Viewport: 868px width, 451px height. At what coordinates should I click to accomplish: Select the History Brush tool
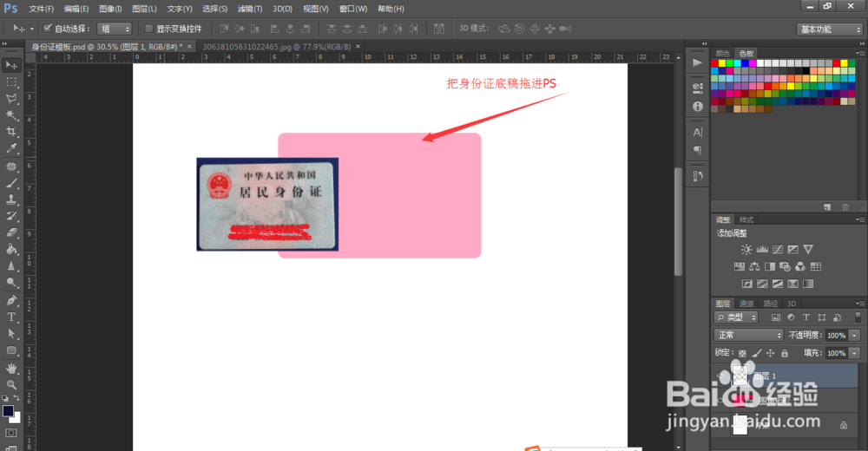pyautogui.click(x=11, y=216)
